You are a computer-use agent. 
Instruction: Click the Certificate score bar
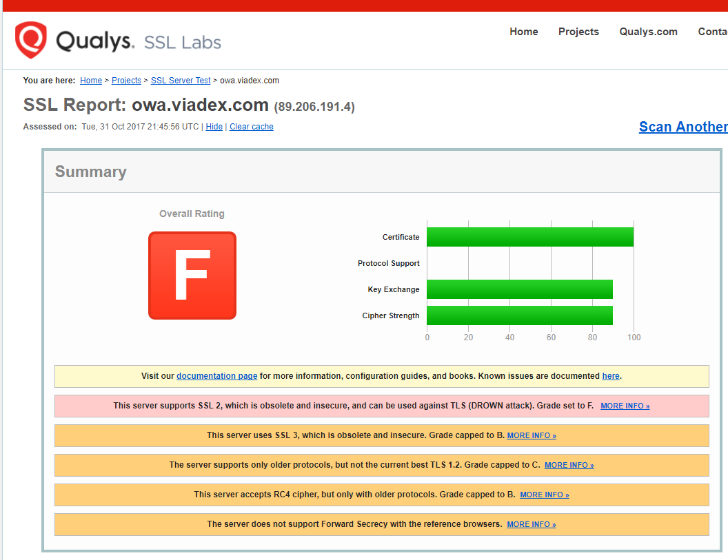[x=530, y=237]
